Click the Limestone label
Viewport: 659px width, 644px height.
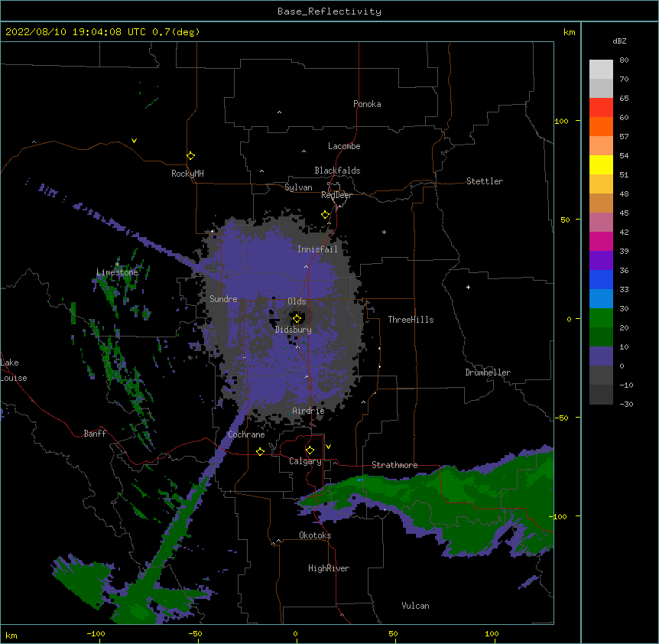[x=117, y=272]
